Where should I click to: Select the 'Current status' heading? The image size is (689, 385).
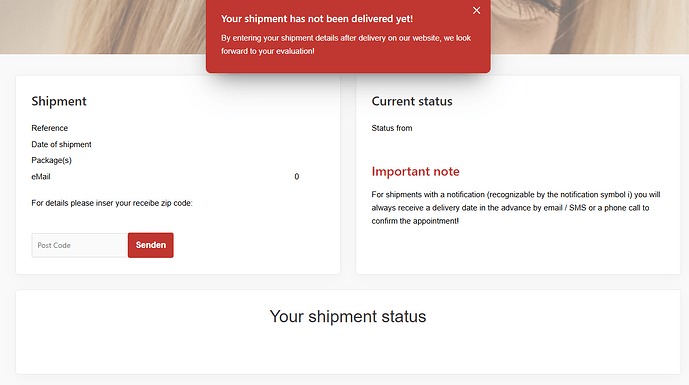pyautogui.click(x=412, y=101)
